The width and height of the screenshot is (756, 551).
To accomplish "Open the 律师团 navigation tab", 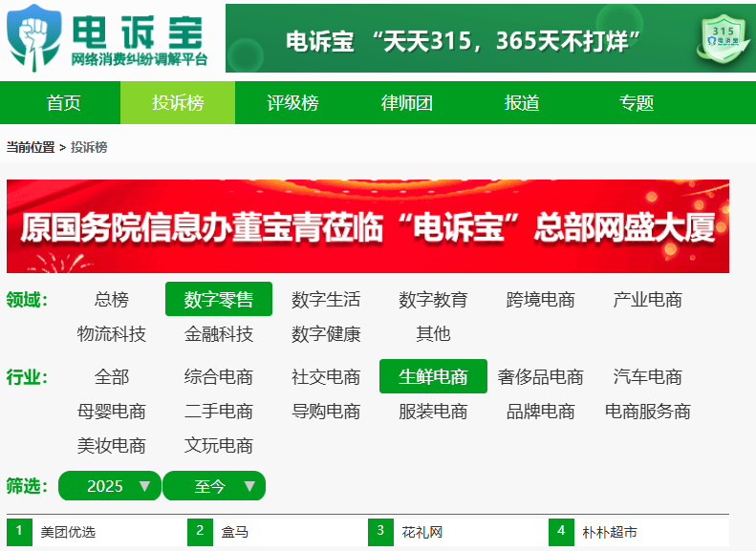I will pyautogui.click(x=407, y=102).
